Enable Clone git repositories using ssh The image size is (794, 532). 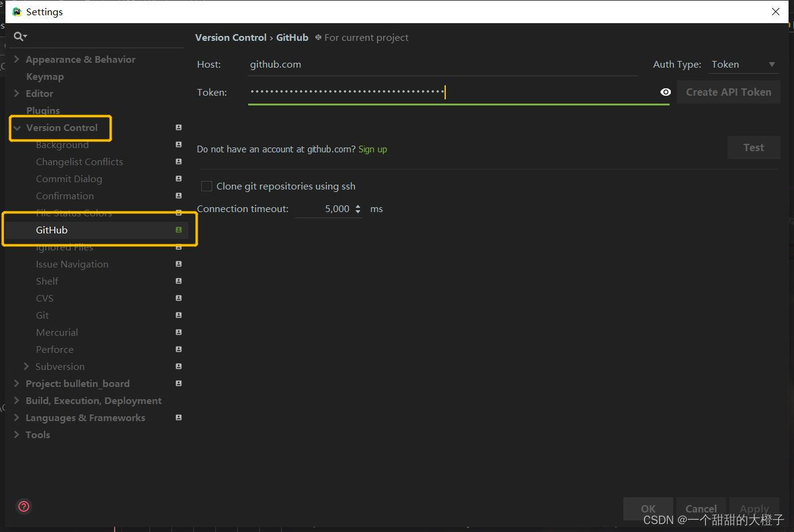coord(207,186)
